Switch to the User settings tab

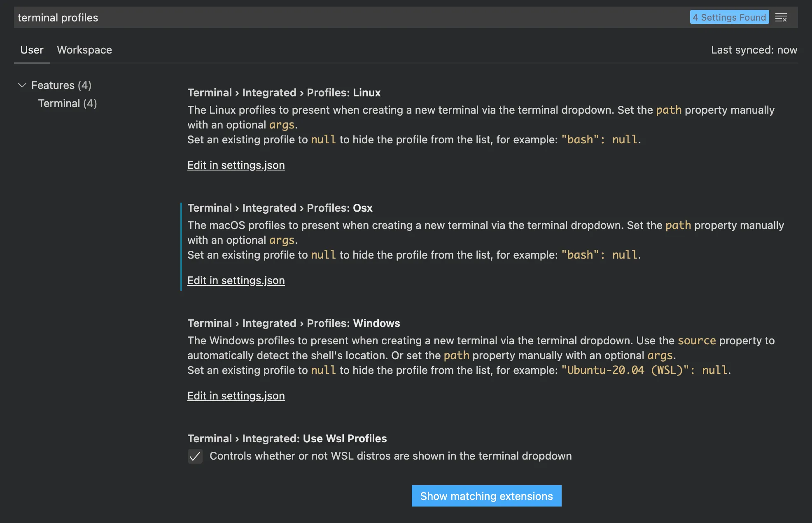[32, 50]
